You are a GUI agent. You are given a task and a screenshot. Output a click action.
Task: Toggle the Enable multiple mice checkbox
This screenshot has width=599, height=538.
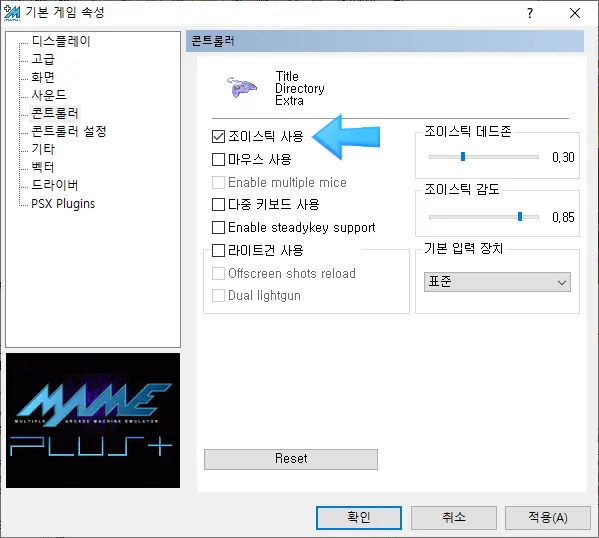point(218,182)
